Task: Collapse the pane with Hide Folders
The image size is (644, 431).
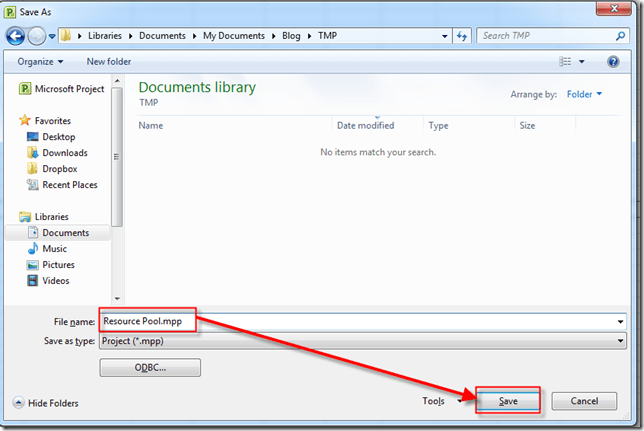Action: 47,403
